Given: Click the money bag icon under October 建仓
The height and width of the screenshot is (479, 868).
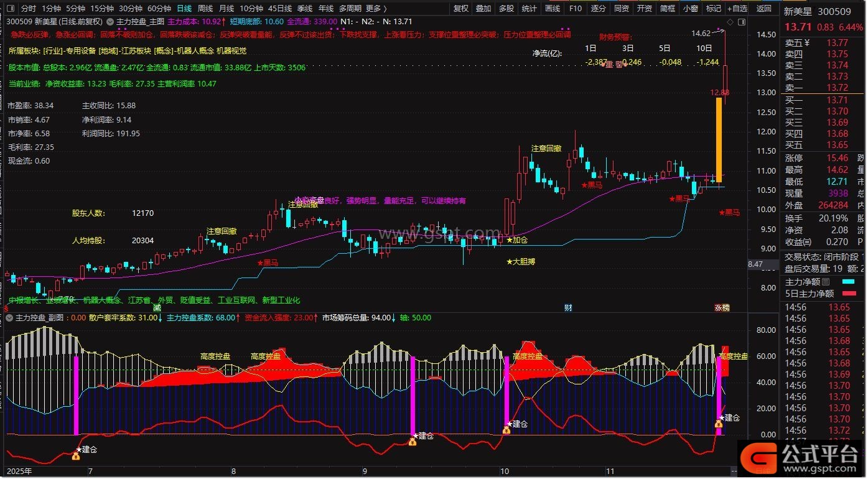Looking at the screenshot, I should pyautogui.click(x=506, y=430).
